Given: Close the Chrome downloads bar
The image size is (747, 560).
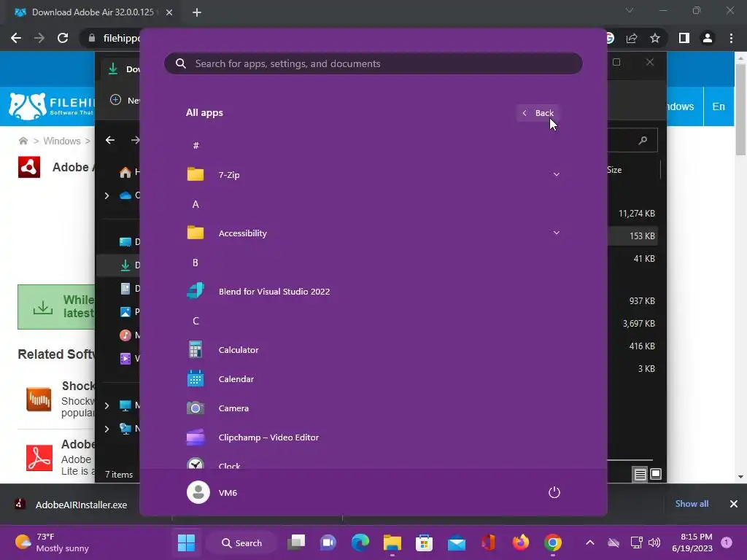Looking at the screenshot, I should (x=734, y=503).
